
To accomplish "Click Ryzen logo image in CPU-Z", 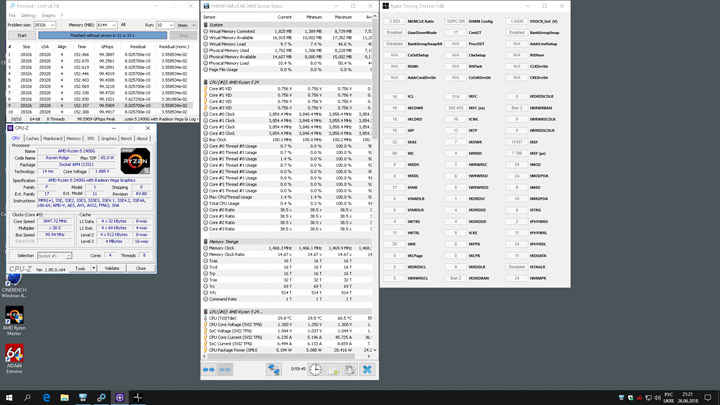I will (135, 161).
